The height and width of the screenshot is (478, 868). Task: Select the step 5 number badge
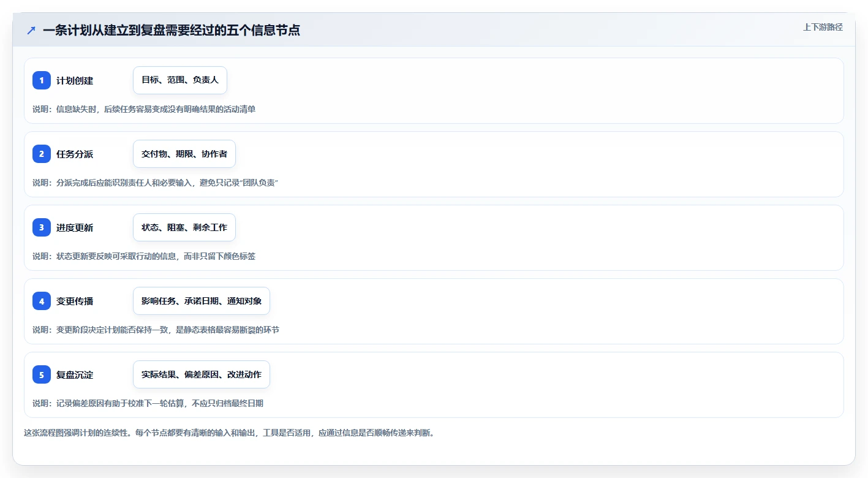pyautogui.click(x=42, y=374)
